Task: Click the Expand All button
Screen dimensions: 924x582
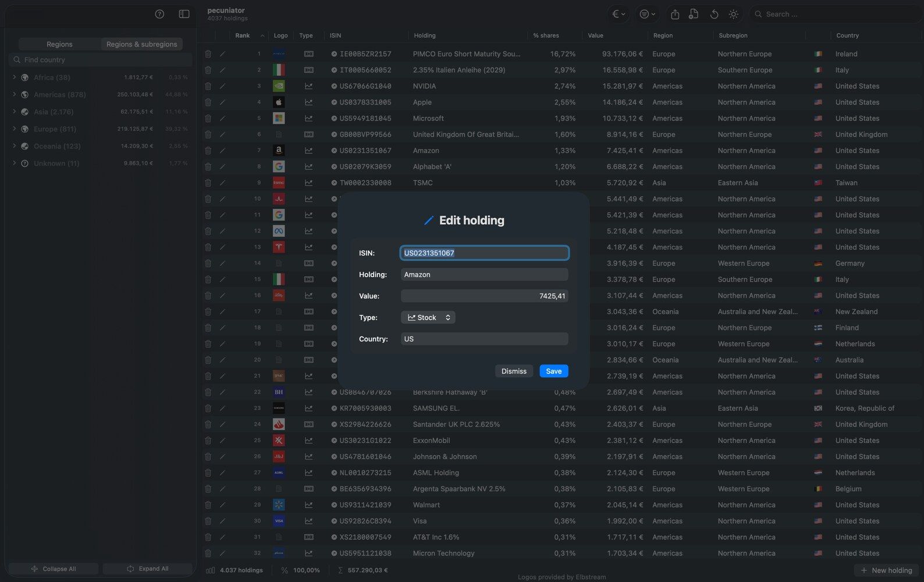Action: (148, 569)
